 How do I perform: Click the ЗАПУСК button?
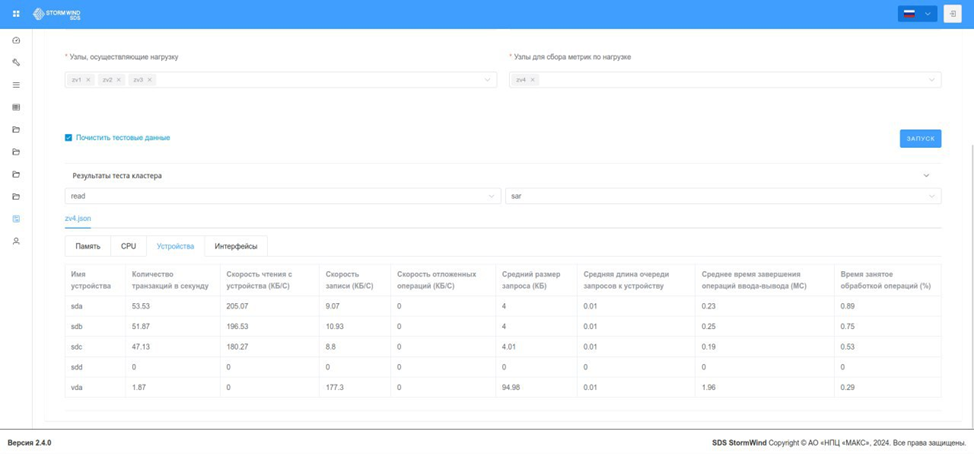(921, 138)
